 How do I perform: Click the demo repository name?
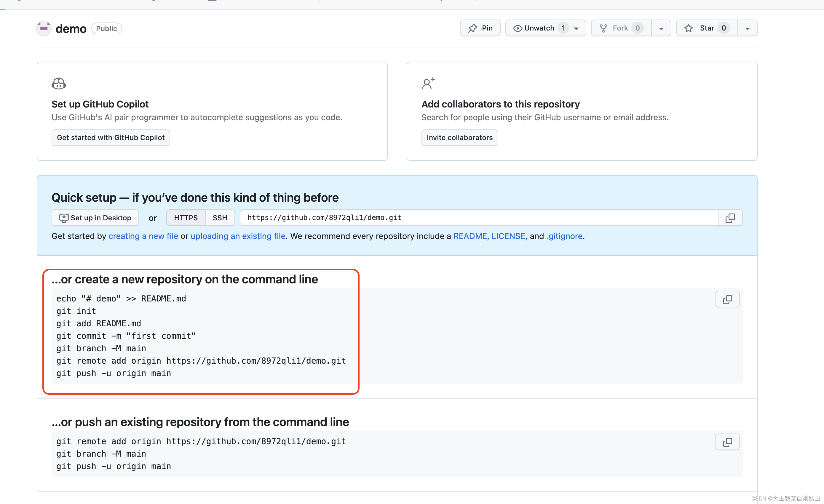71,29
